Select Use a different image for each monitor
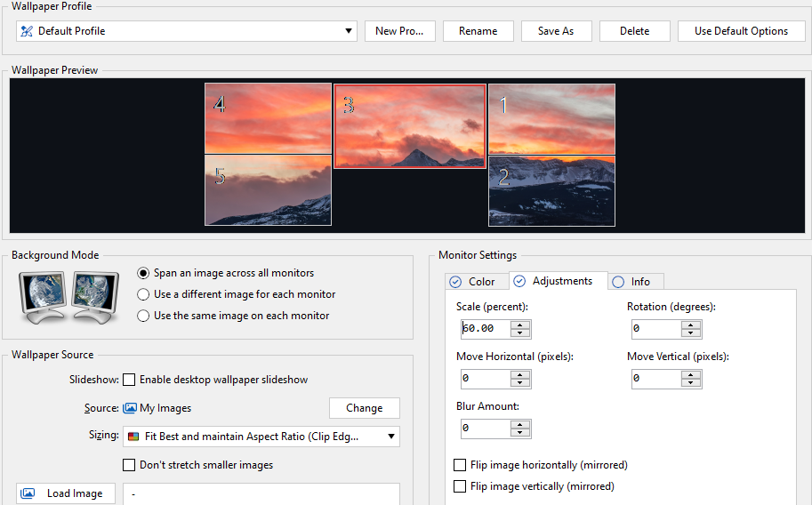Screen dimensions: 812x505 point(143,294)
